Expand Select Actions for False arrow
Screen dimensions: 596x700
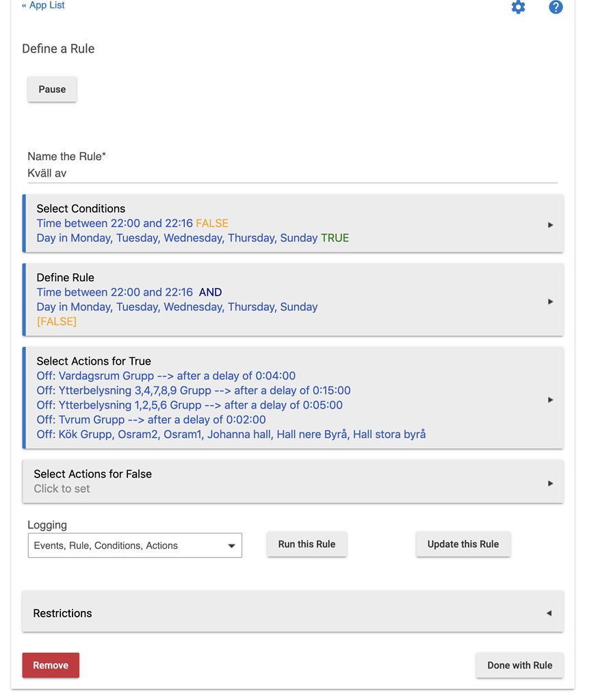tap(550, 483)
